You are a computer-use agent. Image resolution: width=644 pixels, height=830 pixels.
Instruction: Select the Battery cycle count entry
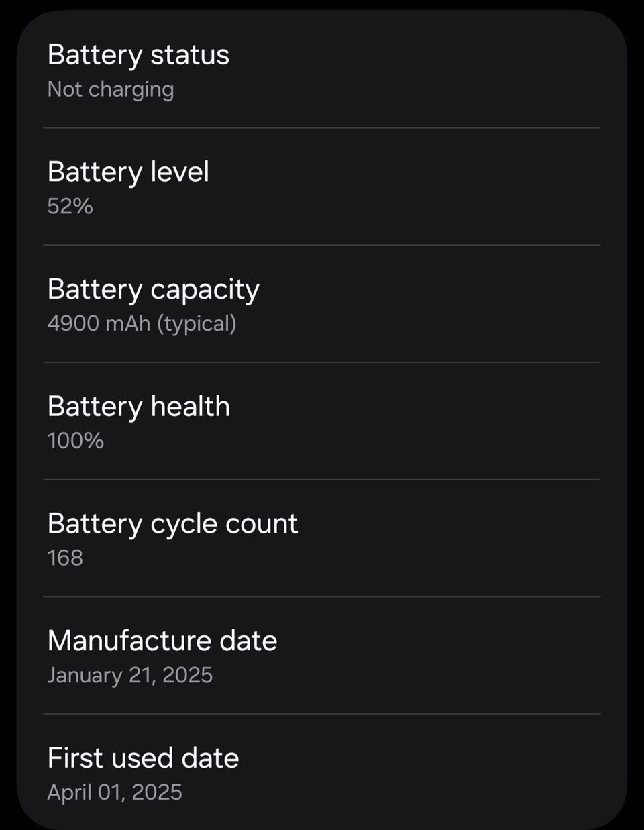322,539
